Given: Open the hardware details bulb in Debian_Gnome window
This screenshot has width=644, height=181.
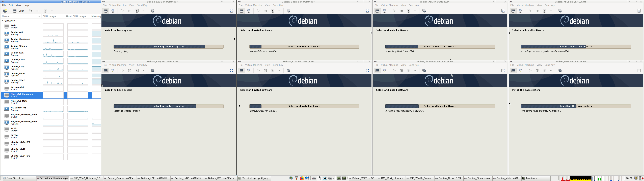Looking at the screenshot, I should [x=249, y=11].
